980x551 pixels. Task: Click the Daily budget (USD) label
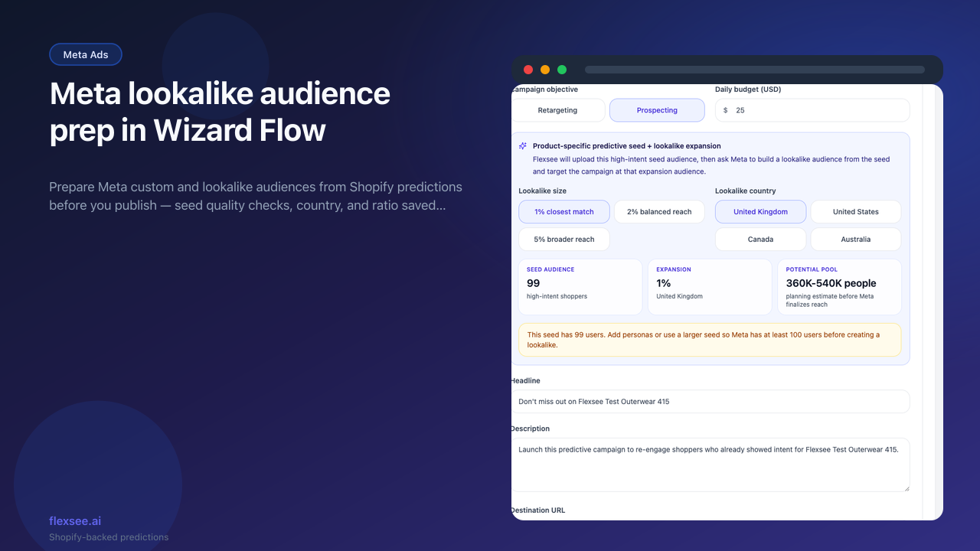[748, 90]
